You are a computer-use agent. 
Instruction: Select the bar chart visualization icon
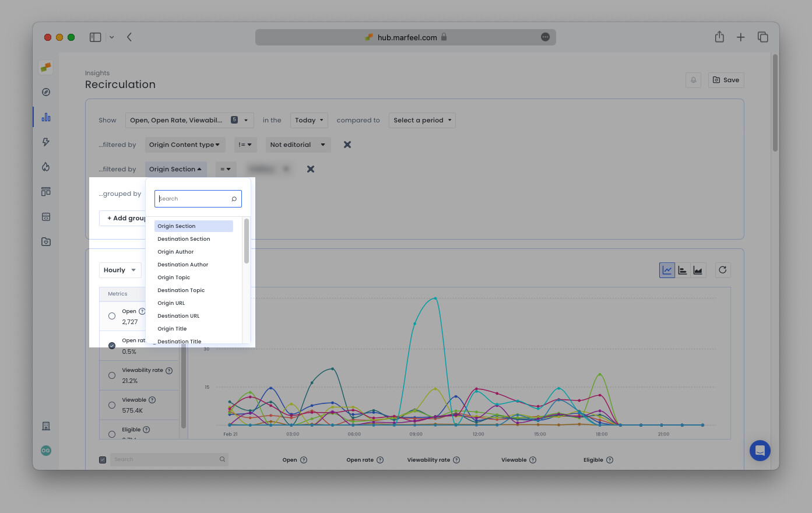coord(683,269)
